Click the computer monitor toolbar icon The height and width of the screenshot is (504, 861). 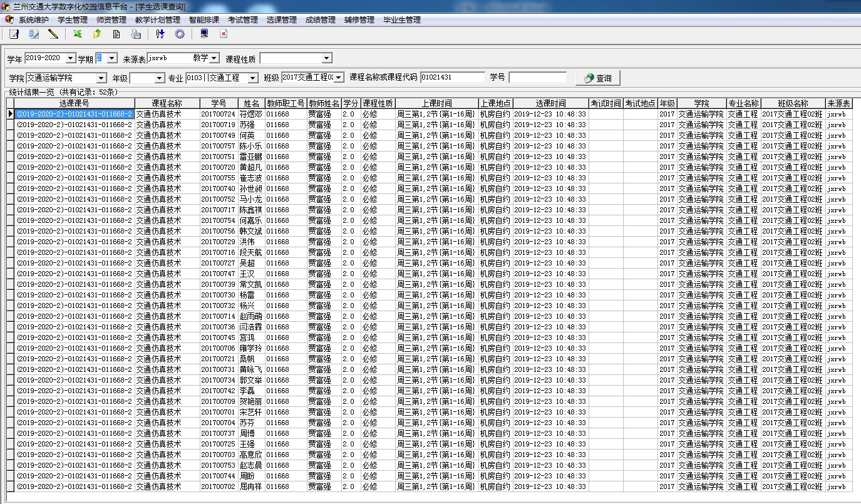coord(204,34)
